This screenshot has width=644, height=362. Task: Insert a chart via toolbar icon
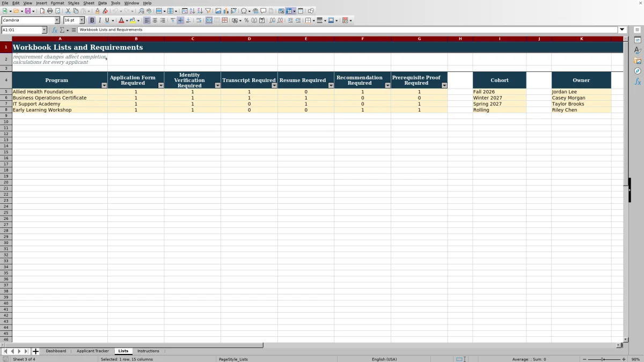pos(226,11)
